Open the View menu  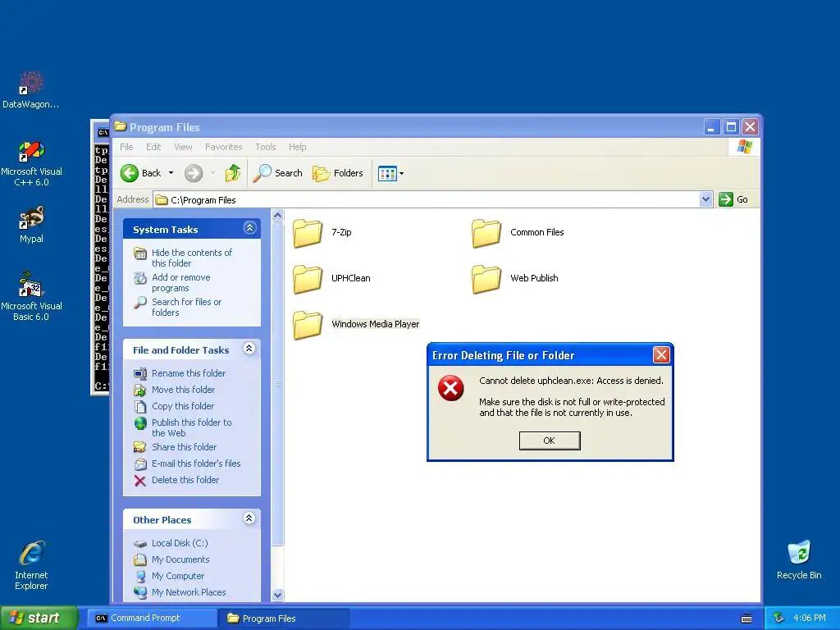point(183,147)
